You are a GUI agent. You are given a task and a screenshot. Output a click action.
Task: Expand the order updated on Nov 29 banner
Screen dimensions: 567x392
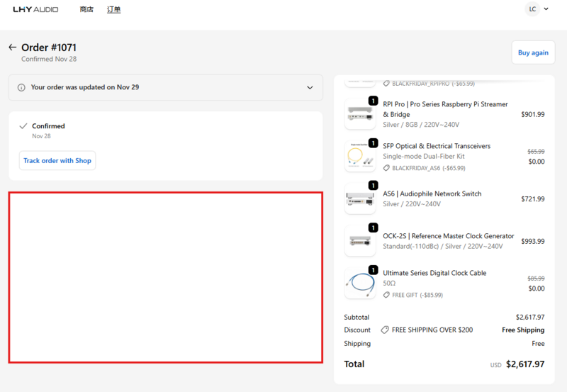310,88
